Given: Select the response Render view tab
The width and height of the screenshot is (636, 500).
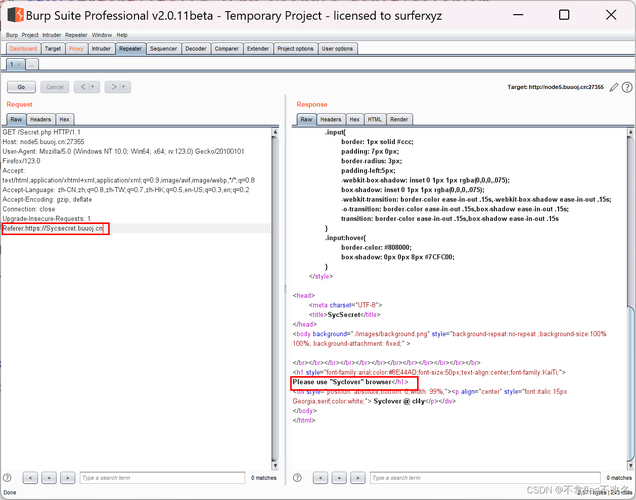Looking at the screenshot, I should point(399,119).
